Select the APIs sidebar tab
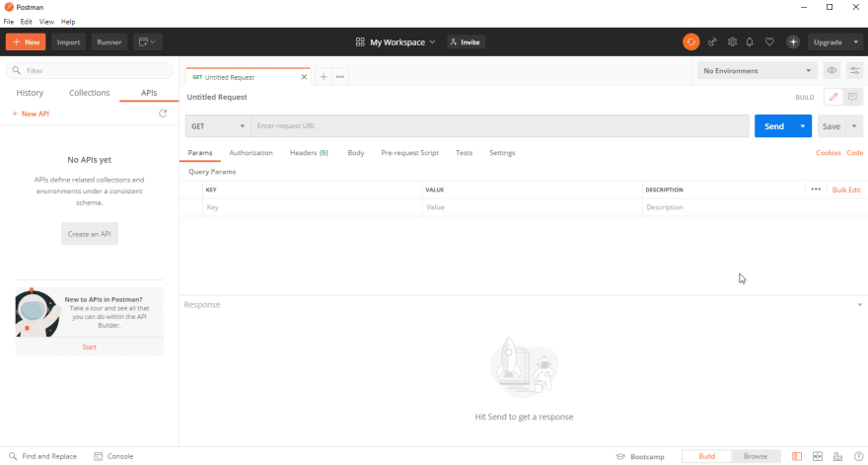Screen dimensions: 868x465 pyautogui.click(x=149, y=93)
